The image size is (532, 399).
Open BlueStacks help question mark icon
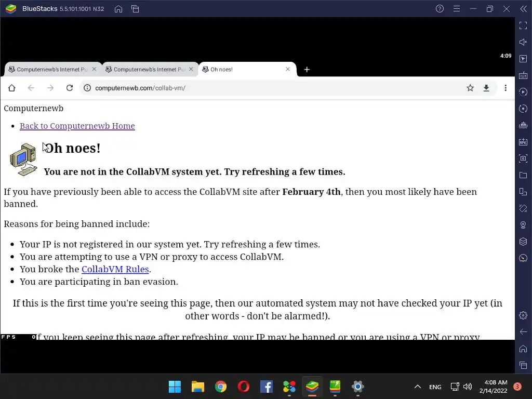[440, 9]
